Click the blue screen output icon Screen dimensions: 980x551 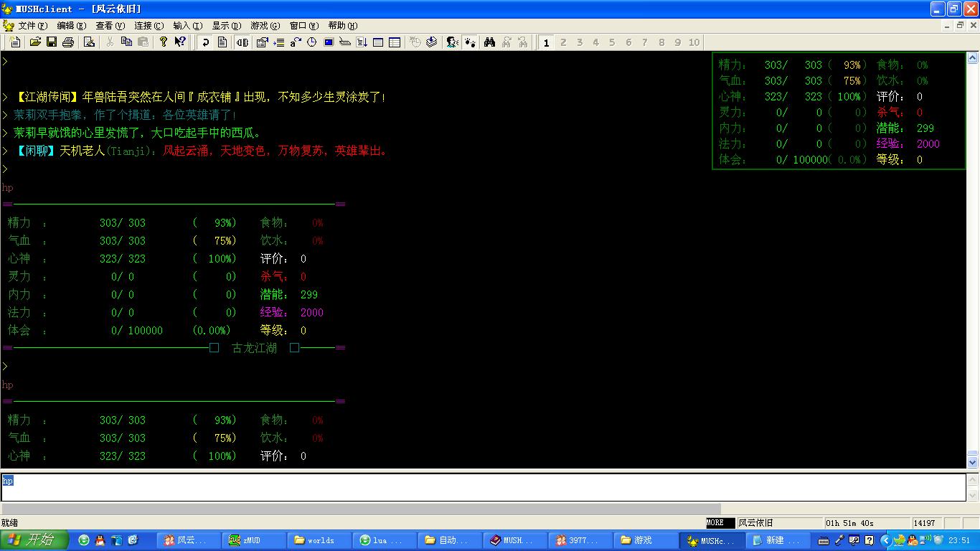click(329, 42)
